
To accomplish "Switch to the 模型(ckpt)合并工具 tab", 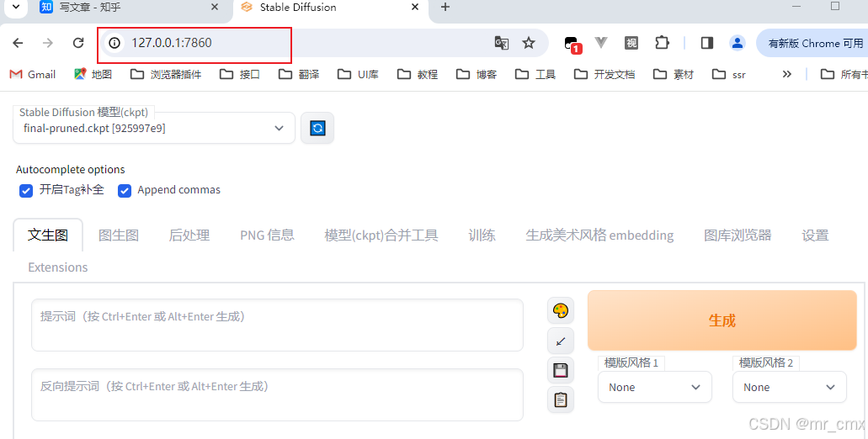I will click(x=381, y=235).
